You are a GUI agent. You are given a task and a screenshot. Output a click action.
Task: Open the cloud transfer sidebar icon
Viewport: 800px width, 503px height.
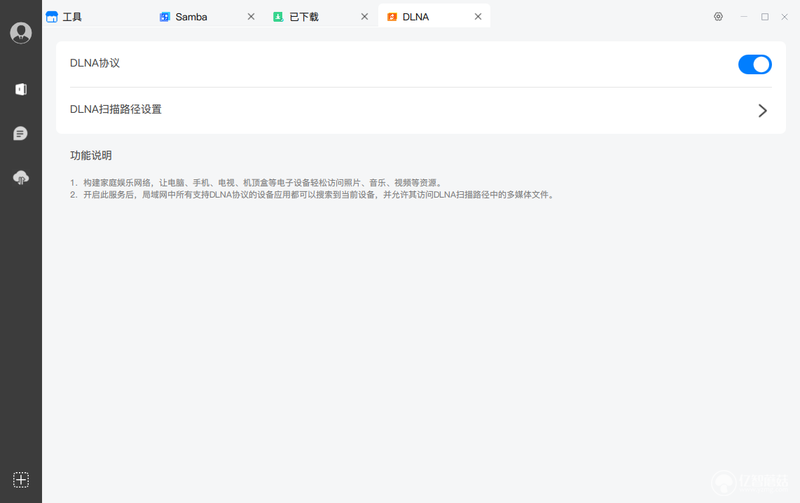pos(21,178)
